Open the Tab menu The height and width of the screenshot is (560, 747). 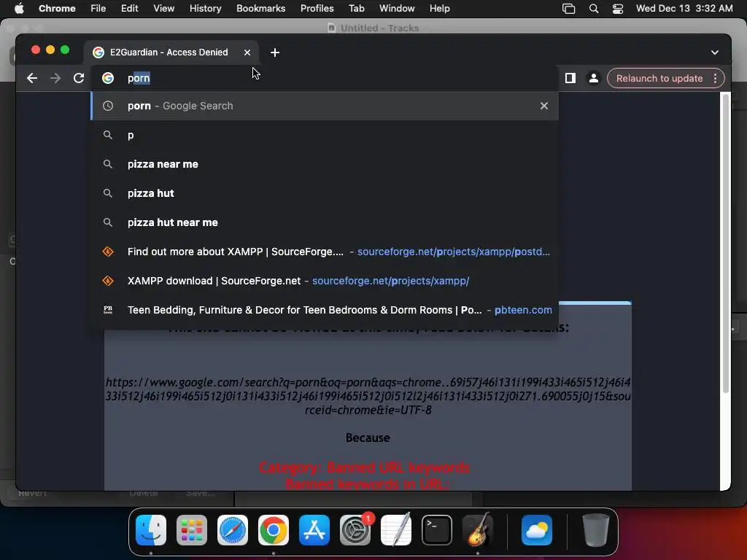coord(356,9)
